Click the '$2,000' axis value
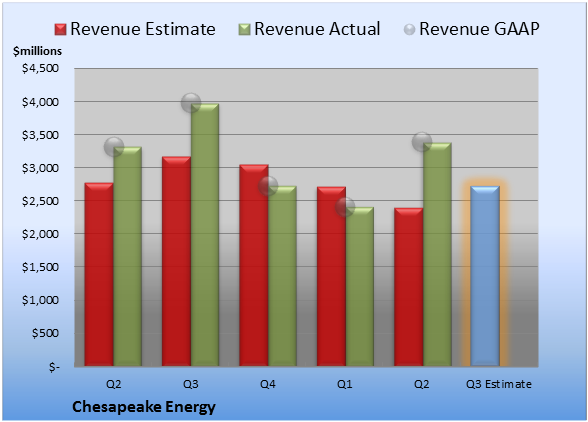The height and width of the screenshot is (422, 588). 40,234
